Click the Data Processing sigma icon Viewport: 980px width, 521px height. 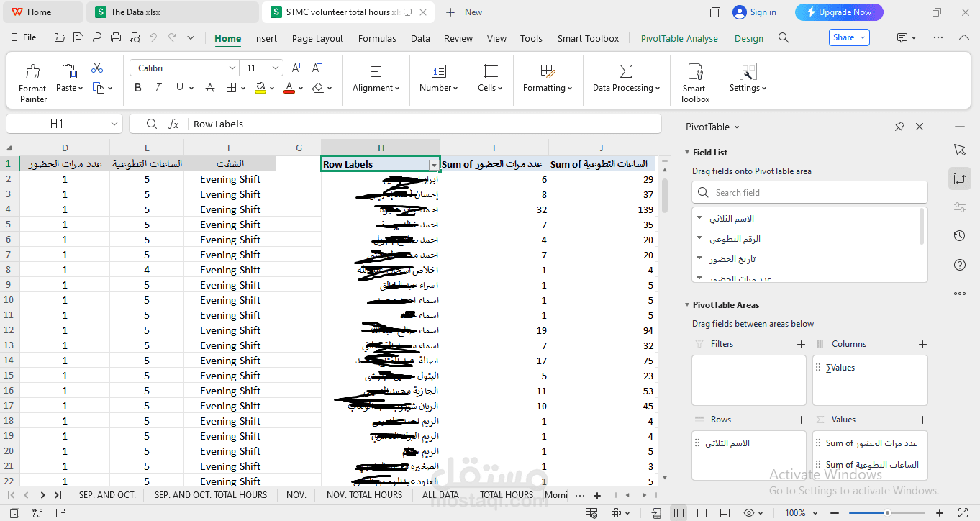(x=626, y=71)
